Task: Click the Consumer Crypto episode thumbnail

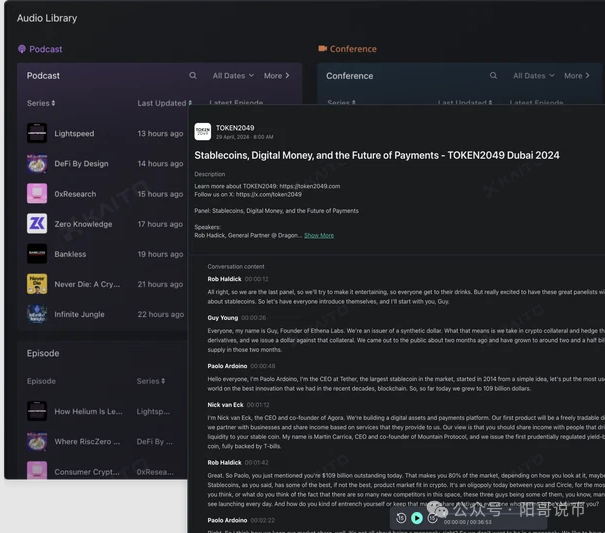Action: click(37, 470)
